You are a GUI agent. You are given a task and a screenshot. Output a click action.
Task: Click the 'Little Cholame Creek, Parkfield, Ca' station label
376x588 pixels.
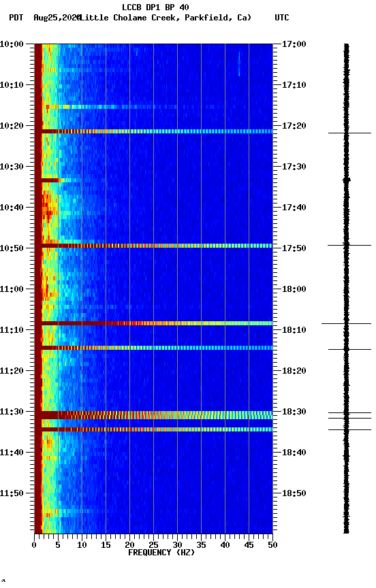pyautogui.click(x=166, y=18)
